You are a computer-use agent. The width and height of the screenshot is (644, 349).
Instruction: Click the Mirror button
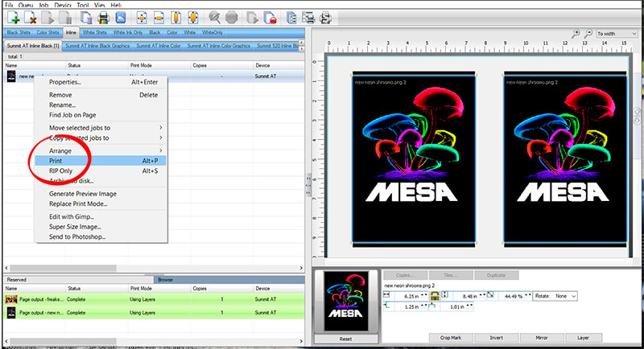coord(542,338)
